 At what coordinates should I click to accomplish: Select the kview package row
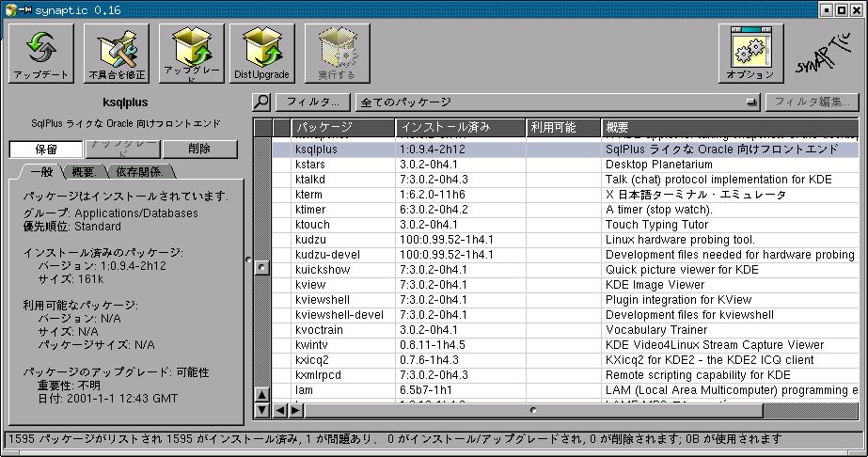(565, 284)
